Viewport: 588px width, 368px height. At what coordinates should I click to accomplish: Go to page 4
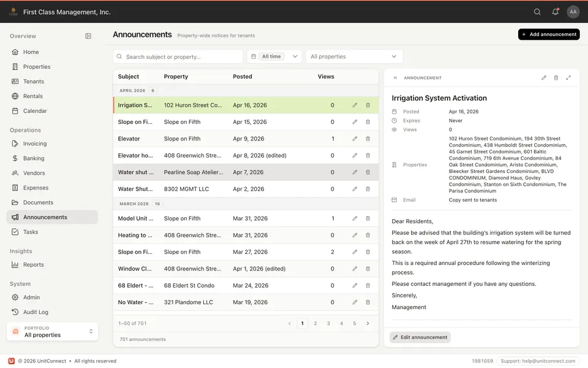(x=341, y=323)
